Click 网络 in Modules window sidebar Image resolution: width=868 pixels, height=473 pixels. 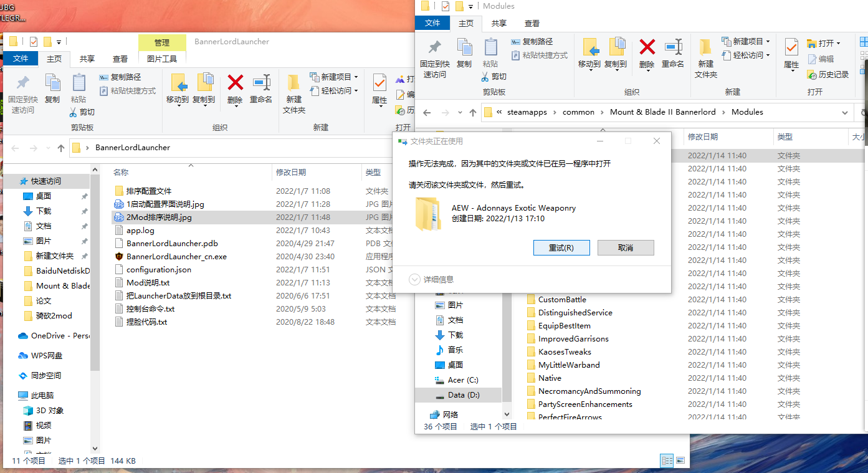pos(451,414)
